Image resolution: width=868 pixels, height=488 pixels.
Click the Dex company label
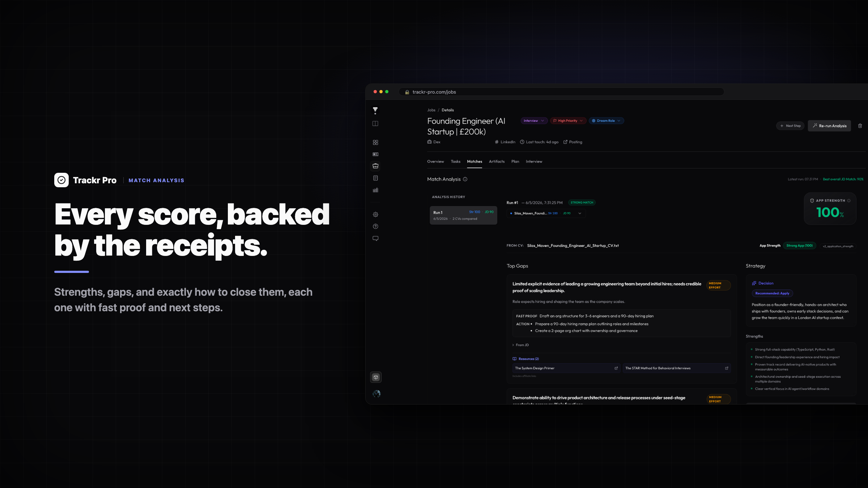click(x=434, y=142)
